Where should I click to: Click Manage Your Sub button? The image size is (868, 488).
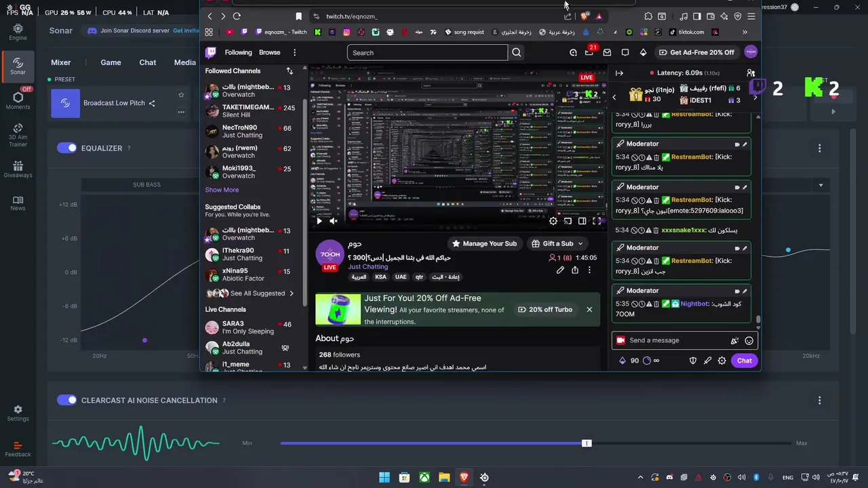click(484, 243)
